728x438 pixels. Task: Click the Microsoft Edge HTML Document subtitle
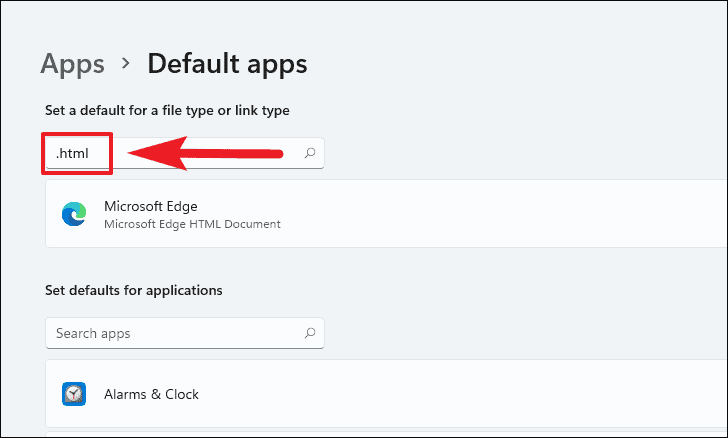pyautogui.click(x=192, y=224)
